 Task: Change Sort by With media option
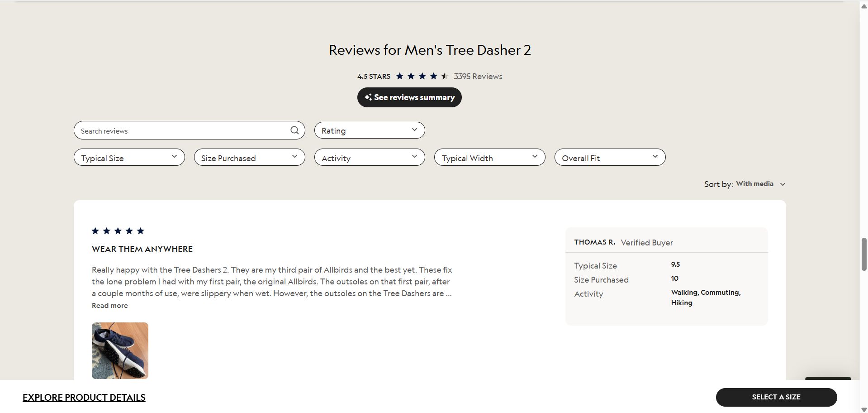point(760,184)
